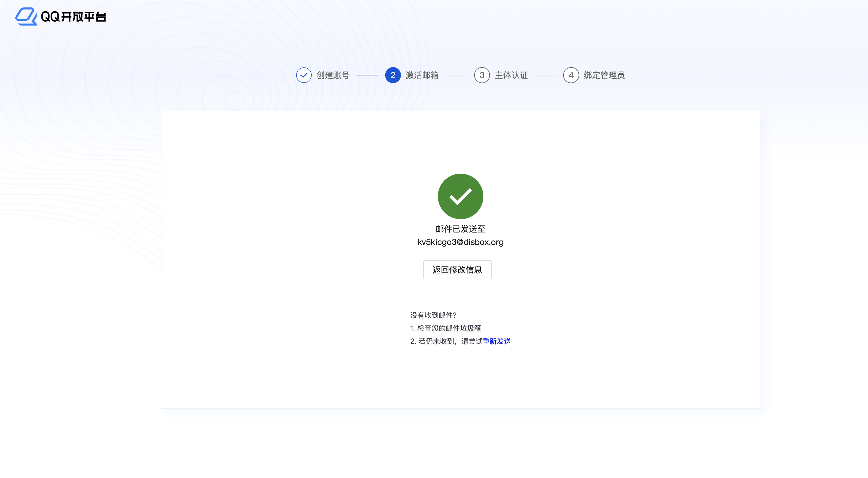
Task: Click the email address kv5kicgo3@disbox.org
Action: [460, 242]
